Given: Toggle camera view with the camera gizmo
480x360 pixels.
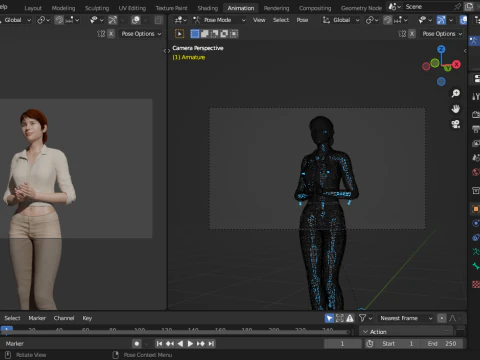Looking at the screenshot, I should [456, 124].
